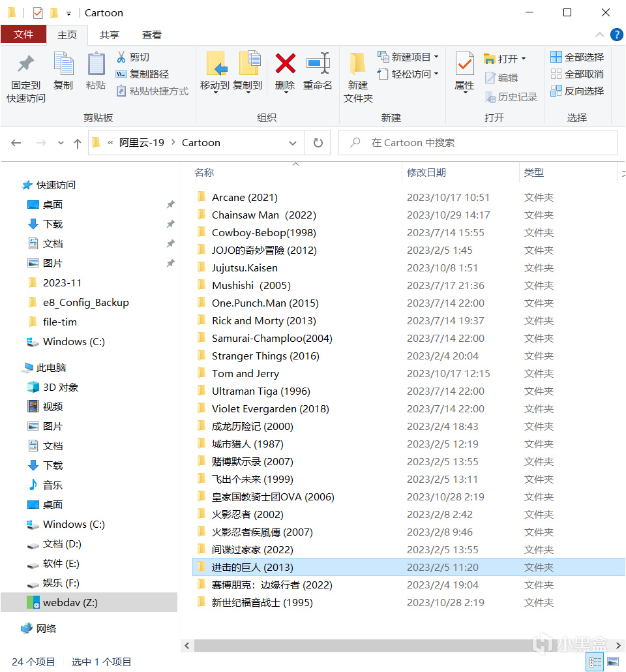Click the red Delete (删除) icon
This screenshot has height=672, width=626.
(x=285, y=64)
